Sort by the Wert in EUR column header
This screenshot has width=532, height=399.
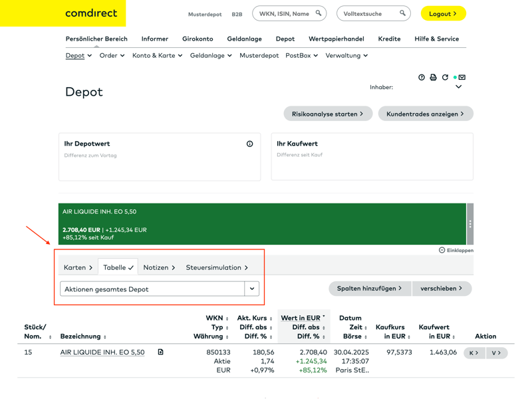[x=301, y=318]
